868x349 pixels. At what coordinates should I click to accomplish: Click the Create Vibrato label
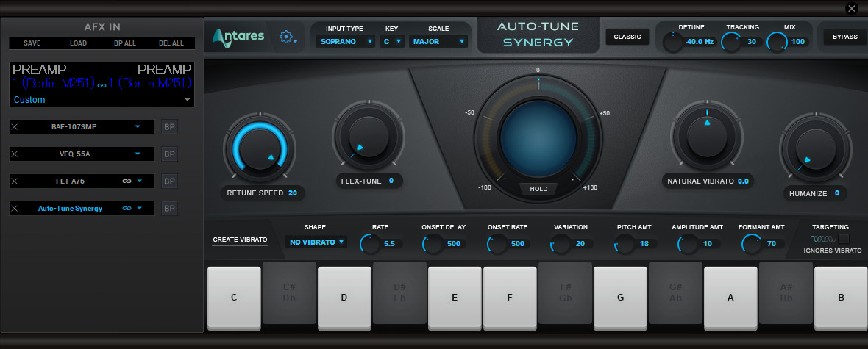(x=241, y=240)
